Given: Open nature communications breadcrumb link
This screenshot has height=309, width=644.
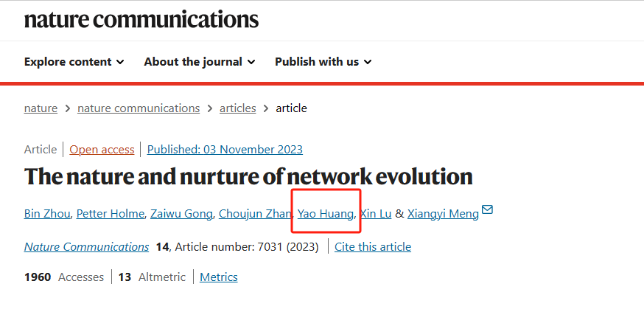Looking at the screenshot, I should coord(139,108).
